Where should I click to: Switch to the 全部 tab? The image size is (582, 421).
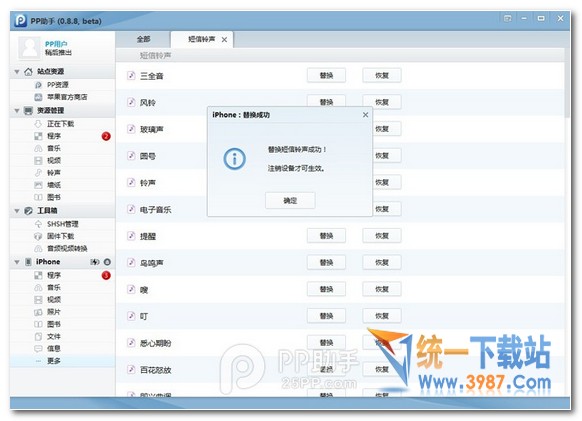[x=143, y=39]
